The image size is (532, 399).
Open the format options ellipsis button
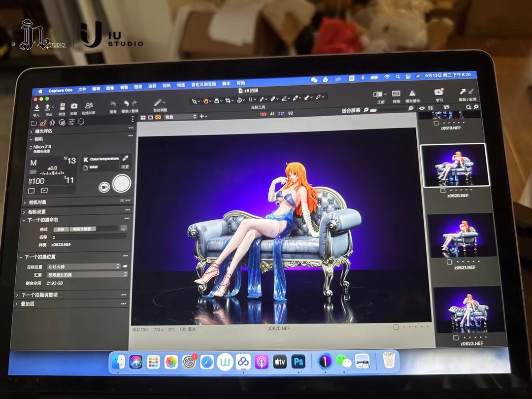(x=124, y=228)
